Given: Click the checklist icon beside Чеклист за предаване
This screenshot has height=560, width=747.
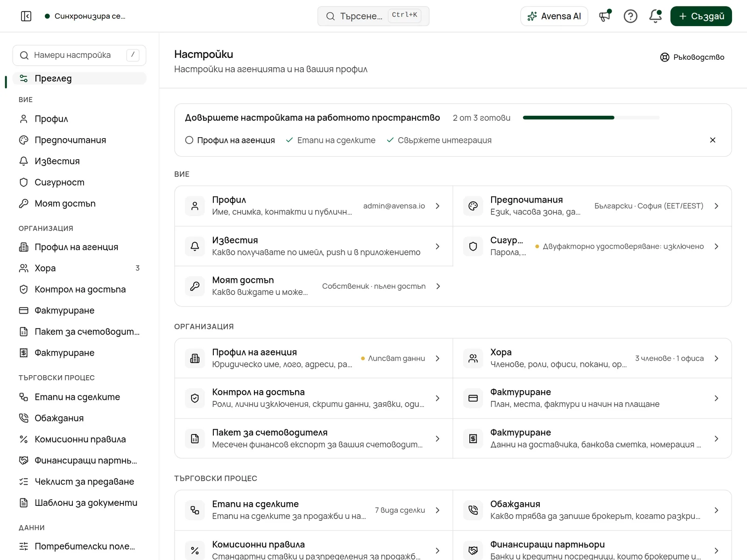Looking at the screenshot, I should point(24,482).
